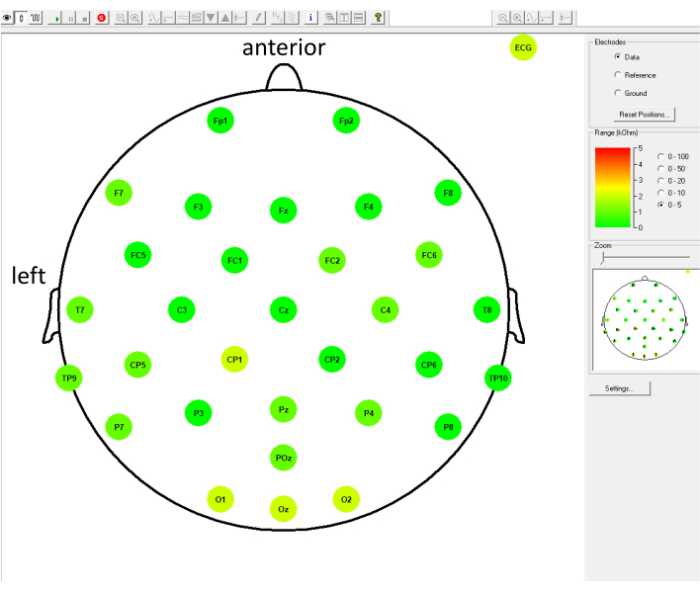This screenshot has width=700, height=592.
Task: Select the Oz electrode
Action: [x=284, y=509]
